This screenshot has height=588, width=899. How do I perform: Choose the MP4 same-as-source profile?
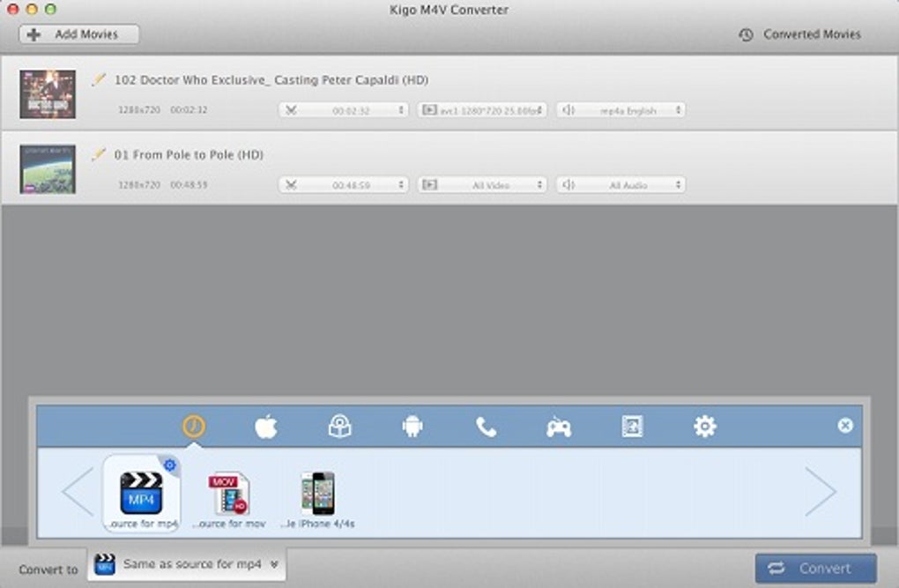[142, 494]
